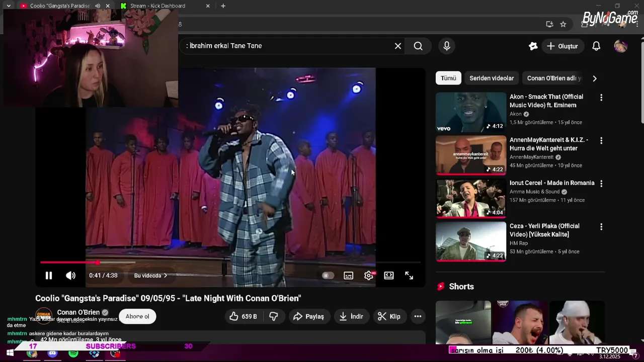
Task: Dislike the video with thumbs-down
Action: point(274,316)
